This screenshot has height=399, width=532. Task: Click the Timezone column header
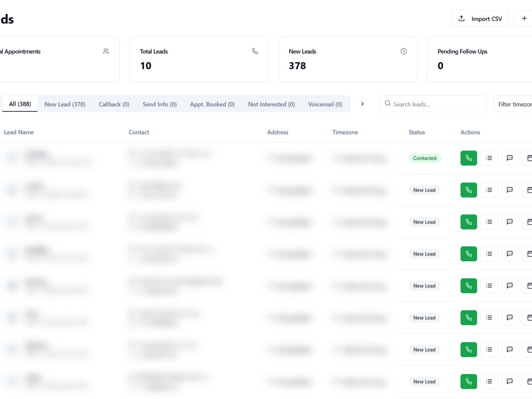point(345,132)
